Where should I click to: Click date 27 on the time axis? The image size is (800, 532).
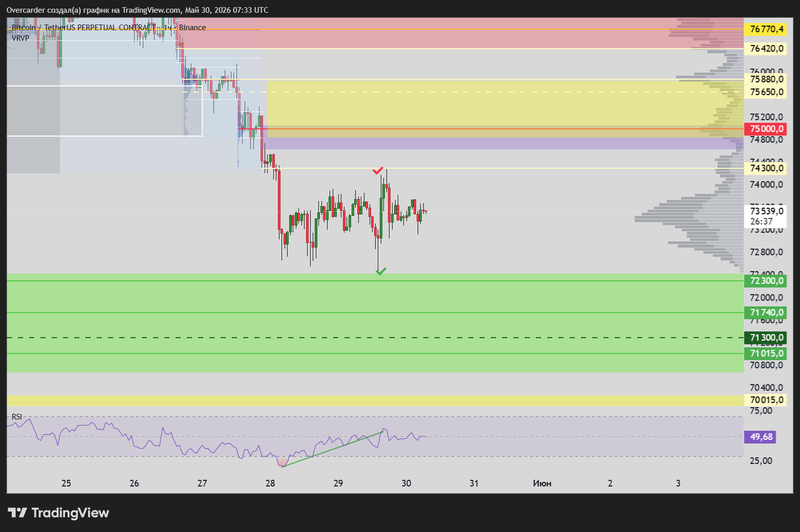[x=202, y=483]
